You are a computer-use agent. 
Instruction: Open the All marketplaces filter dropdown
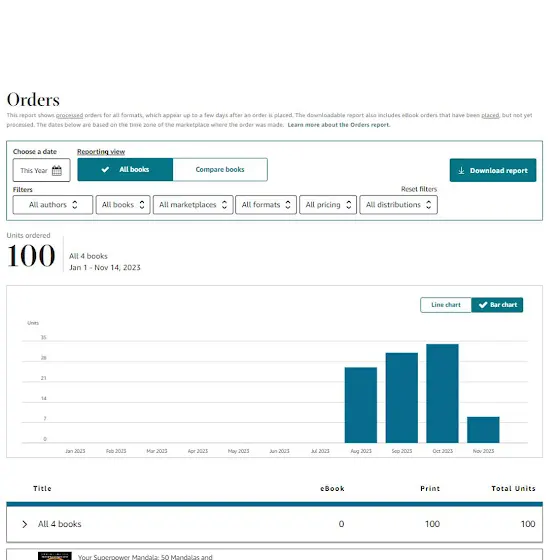(x=193, y=205)
